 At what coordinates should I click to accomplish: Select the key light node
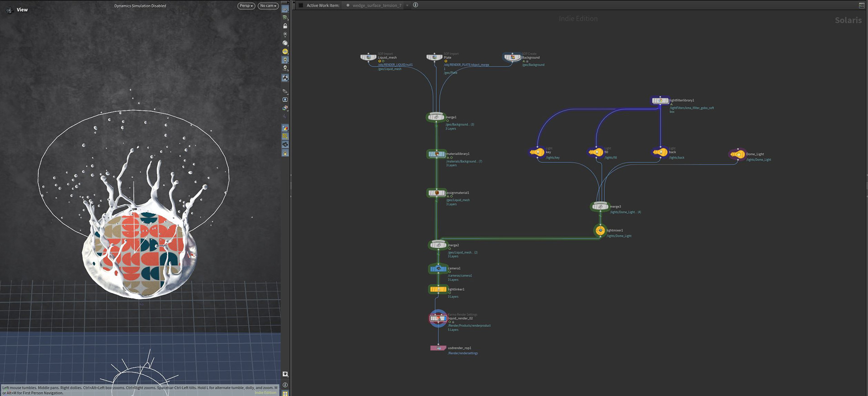tap(537, 152)
